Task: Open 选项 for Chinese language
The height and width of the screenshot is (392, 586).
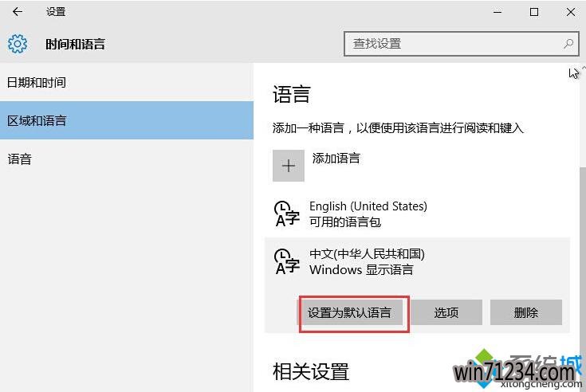Action: 446,312
